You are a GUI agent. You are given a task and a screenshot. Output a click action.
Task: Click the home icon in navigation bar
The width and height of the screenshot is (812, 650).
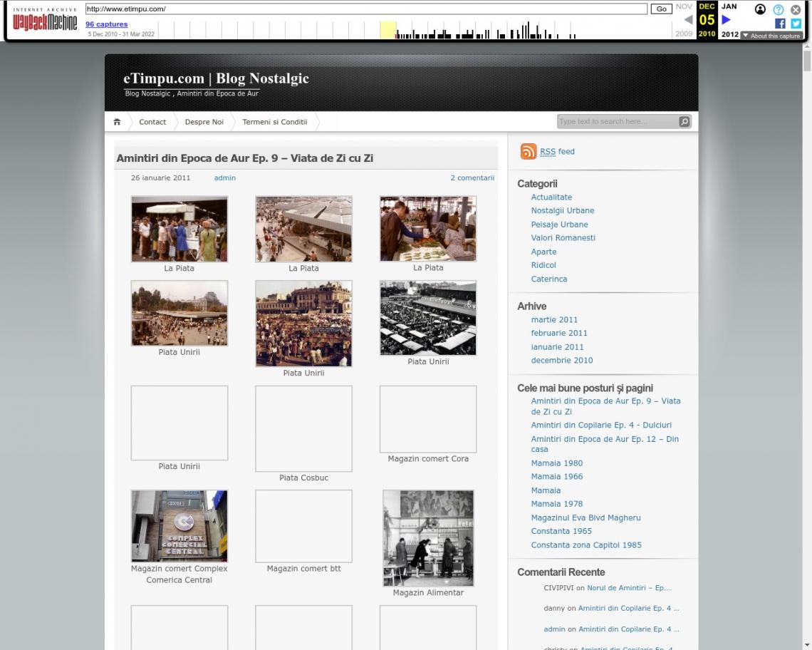[x=117, y=122]
